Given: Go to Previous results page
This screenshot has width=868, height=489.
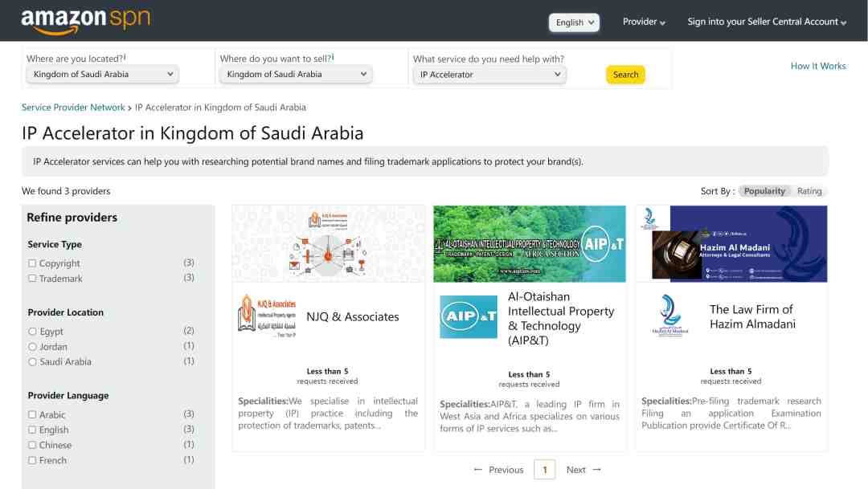Looking at the screenshot, I should pos(506,470).
